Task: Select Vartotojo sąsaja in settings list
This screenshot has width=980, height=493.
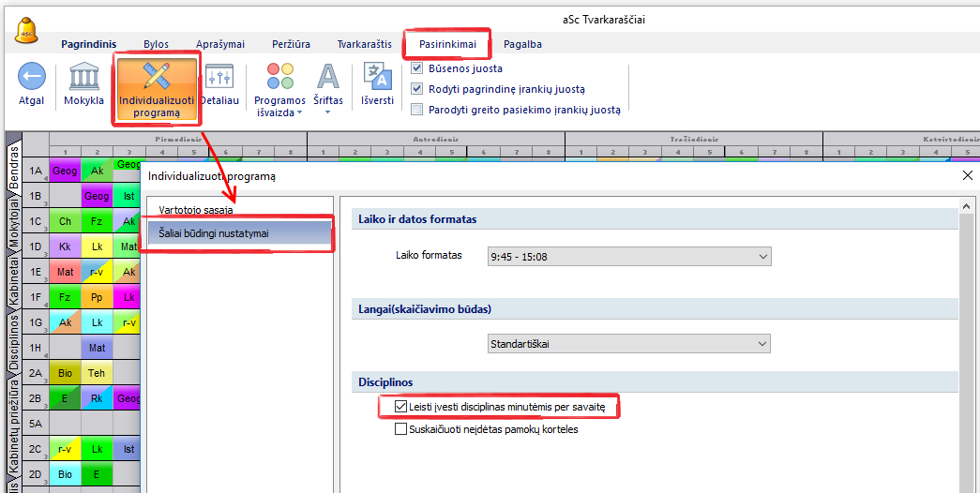Action: pyautogui.click(x=196, y=210)
